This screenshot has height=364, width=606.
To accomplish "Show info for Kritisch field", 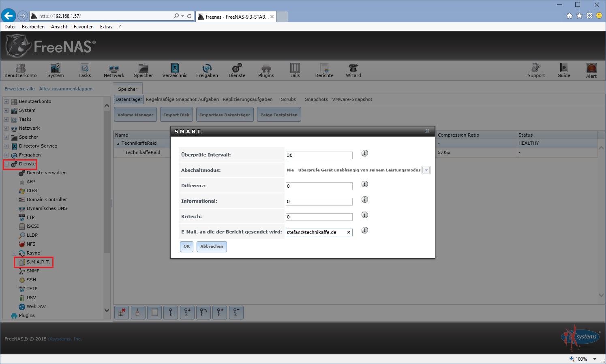I will 365,215.
